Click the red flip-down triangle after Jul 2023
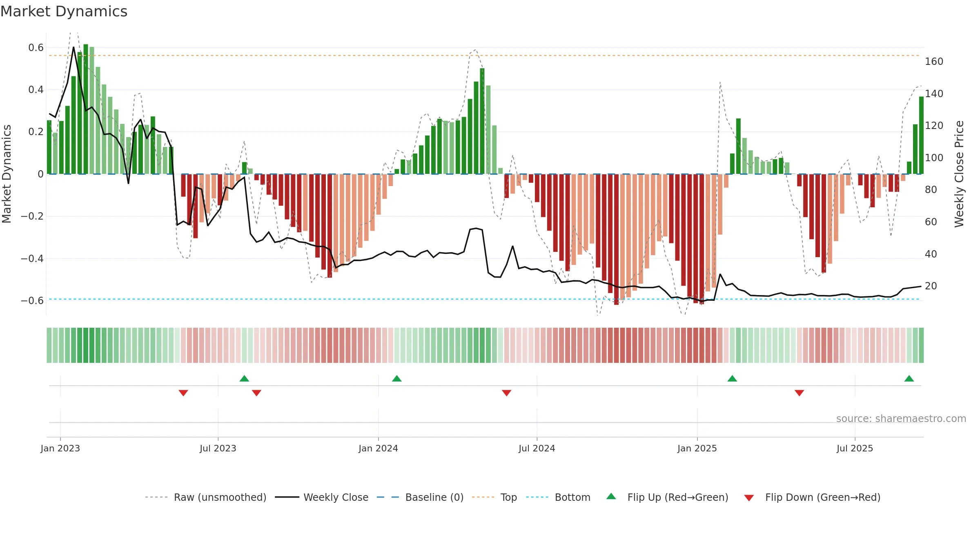This screenshot has height=551, width=980. [x=256, y=393]
